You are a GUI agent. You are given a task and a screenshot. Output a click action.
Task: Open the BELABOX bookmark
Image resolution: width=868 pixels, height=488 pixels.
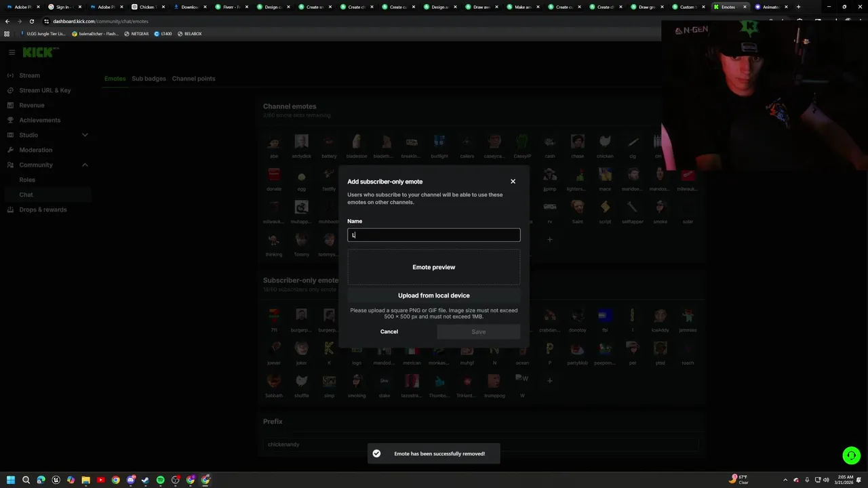click(189, 33)
